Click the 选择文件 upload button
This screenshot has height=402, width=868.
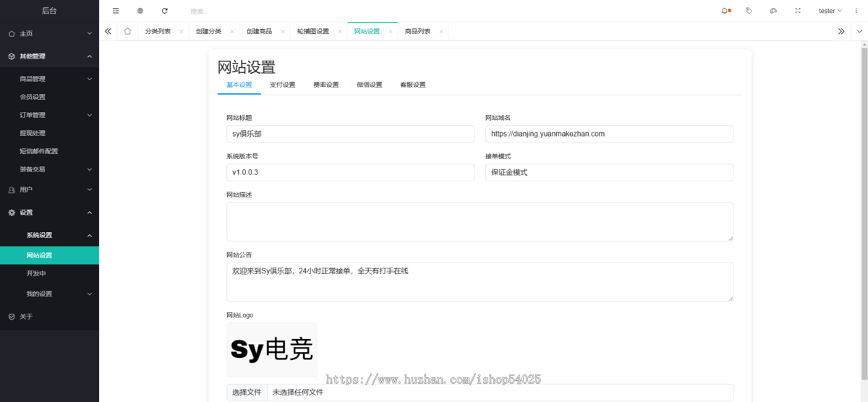(247, 392)
